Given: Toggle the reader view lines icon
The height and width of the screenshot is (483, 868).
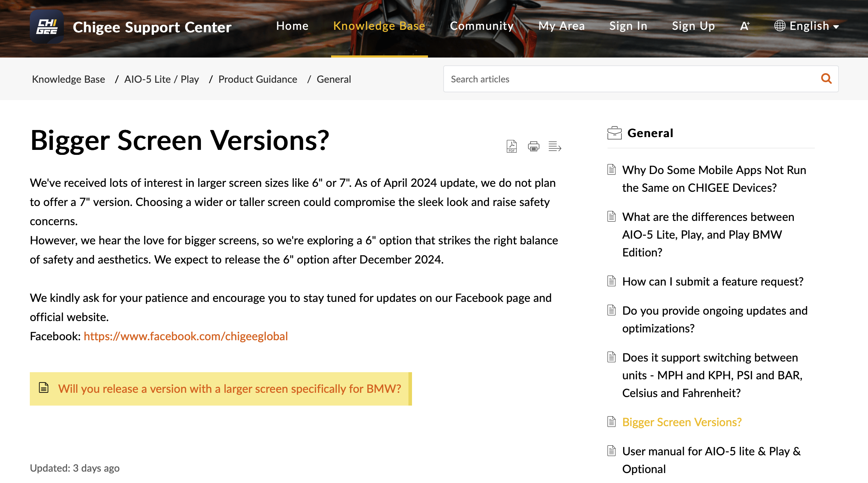Looking at the screenshot, I should click(555, 146).
